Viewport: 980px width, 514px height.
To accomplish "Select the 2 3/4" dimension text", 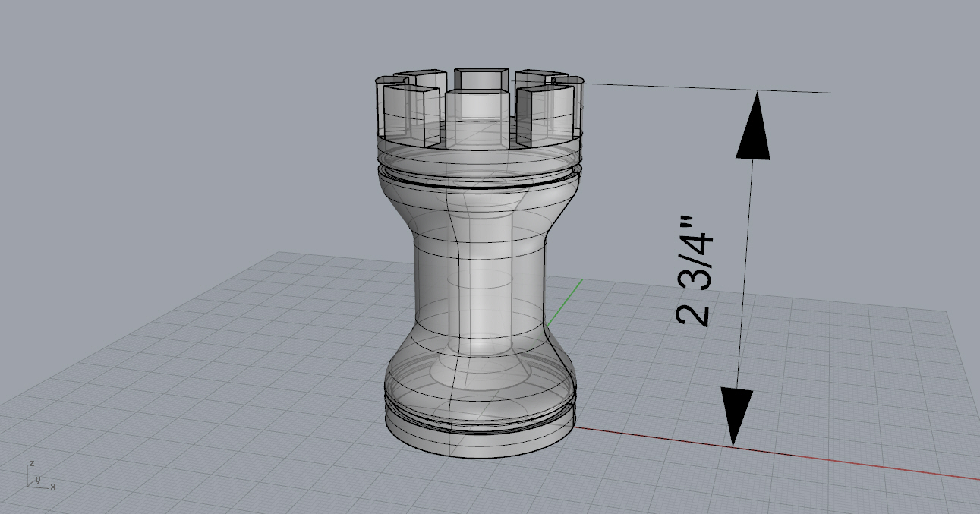I will (694, 271).
